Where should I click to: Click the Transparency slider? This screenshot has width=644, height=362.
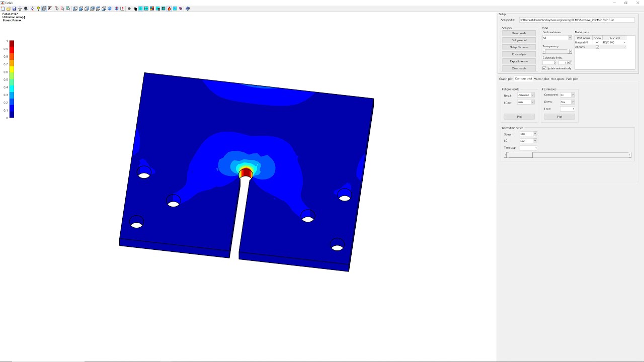557,51
